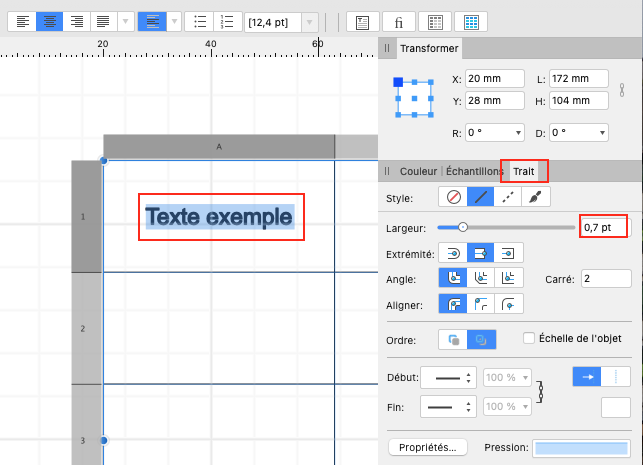The width and height of the screenshot is (643, 465).
Task: Click the Texte exemple cell text
Action: click(220, 217)
